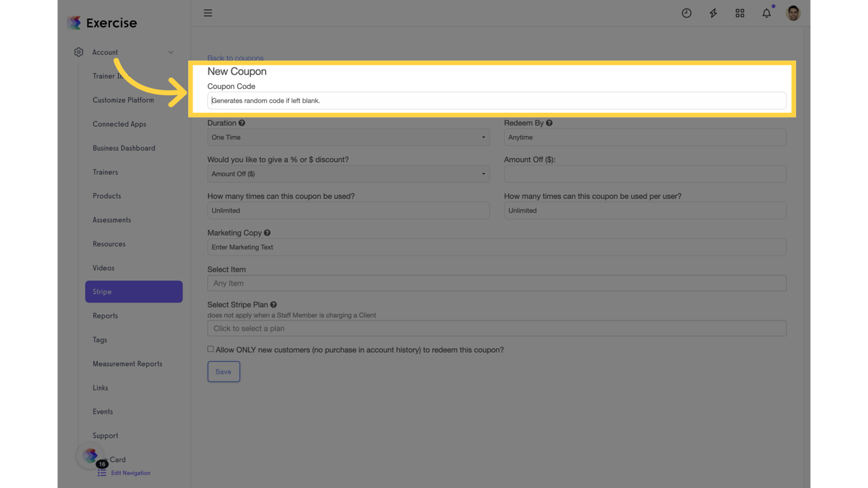868x488 pixels.
Task: Open Customize Platform in sidebar
Action: click(x=123, y=100)
